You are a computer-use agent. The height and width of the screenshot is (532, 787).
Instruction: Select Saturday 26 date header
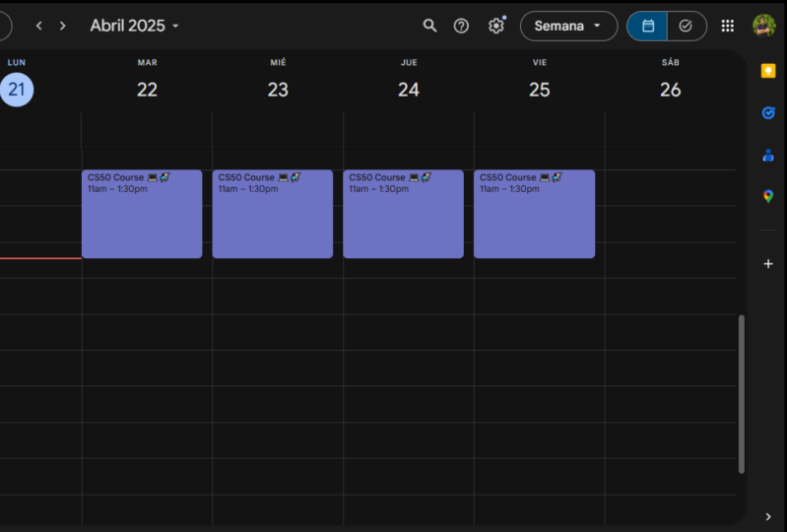[x=670, y=90]
